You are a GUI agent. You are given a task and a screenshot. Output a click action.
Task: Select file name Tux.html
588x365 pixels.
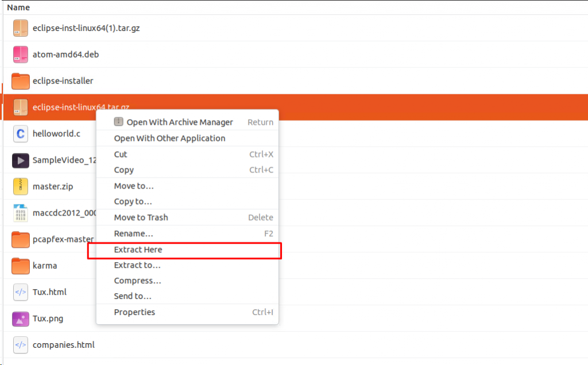[x=49, y=292]
